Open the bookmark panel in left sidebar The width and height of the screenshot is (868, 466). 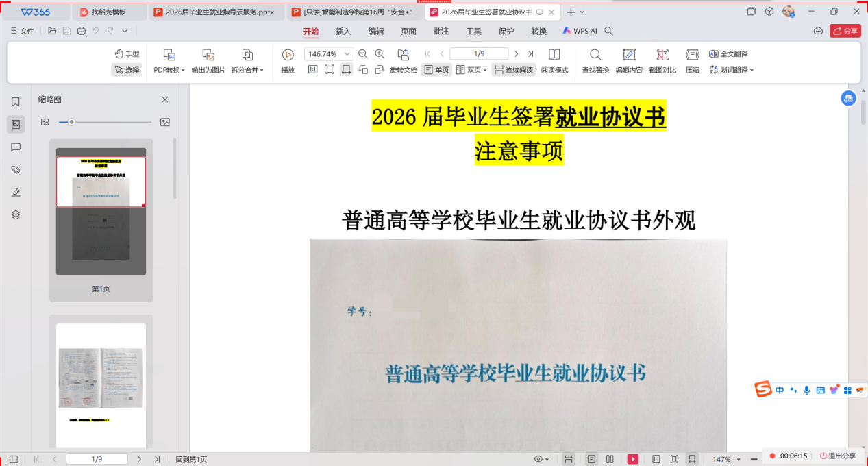point(16,102)
